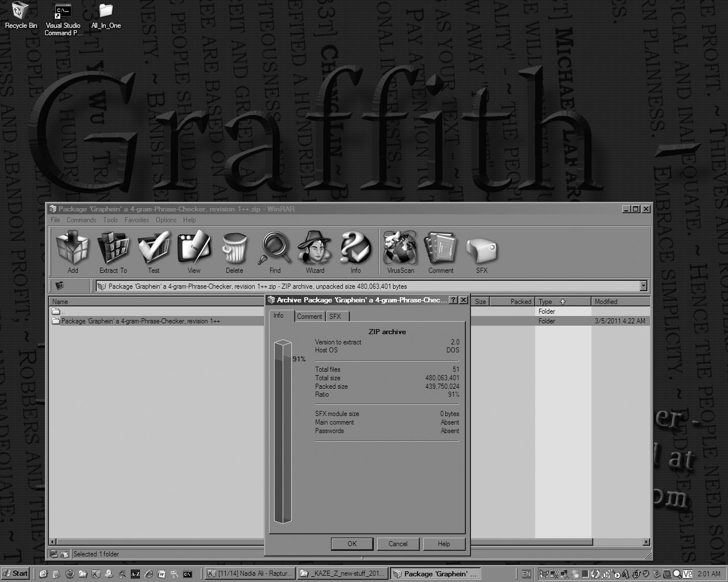Sort file list by Modified column header
728x582 pixels.
(621, 302)
